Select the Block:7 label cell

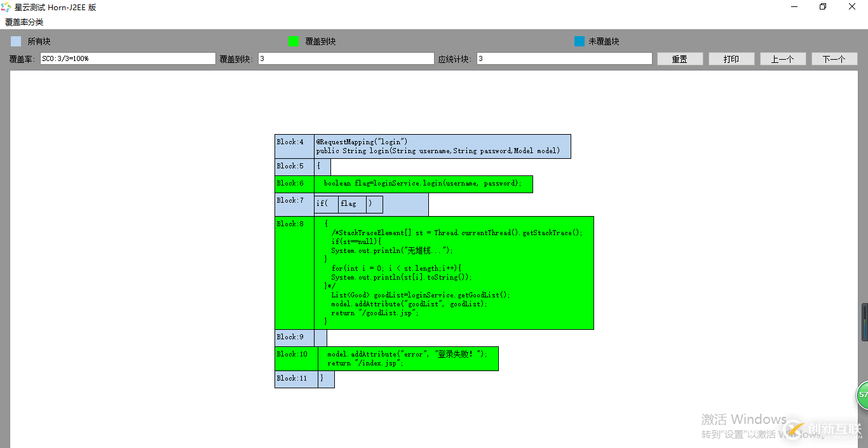click(x=294, y=204)
